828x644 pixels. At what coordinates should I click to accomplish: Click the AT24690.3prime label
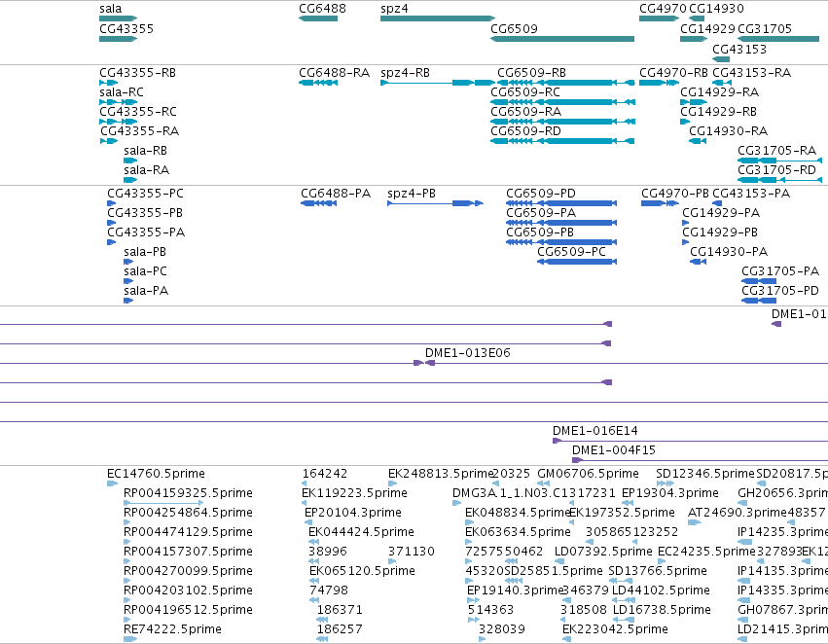pyautogui.click(x=738, y=513)
